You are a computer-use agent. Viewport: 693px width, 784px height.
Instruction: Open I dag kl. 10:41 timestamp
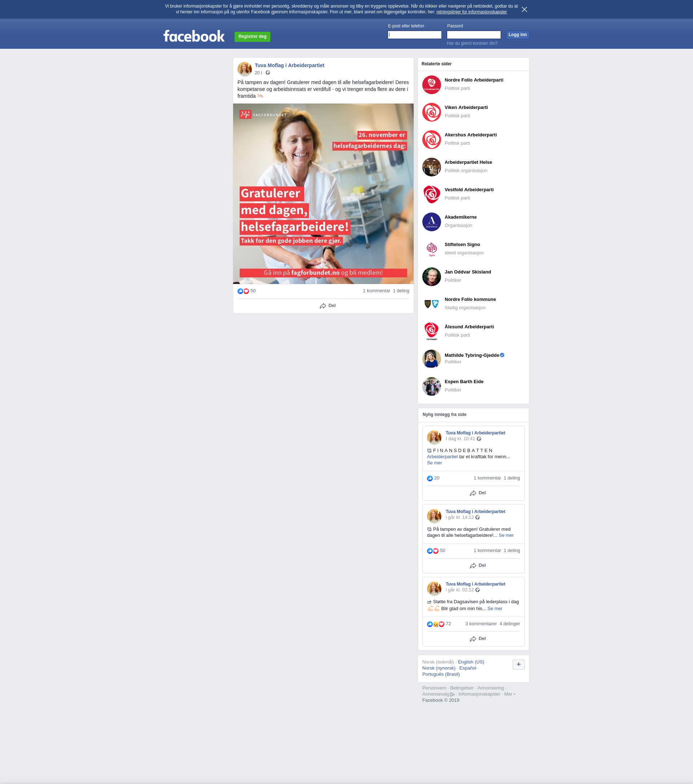[460, 438]
